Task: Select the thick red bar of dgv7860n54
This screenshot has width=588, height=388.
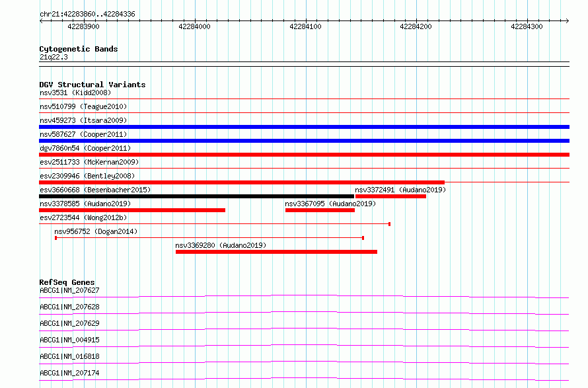Action: point(304,155)
